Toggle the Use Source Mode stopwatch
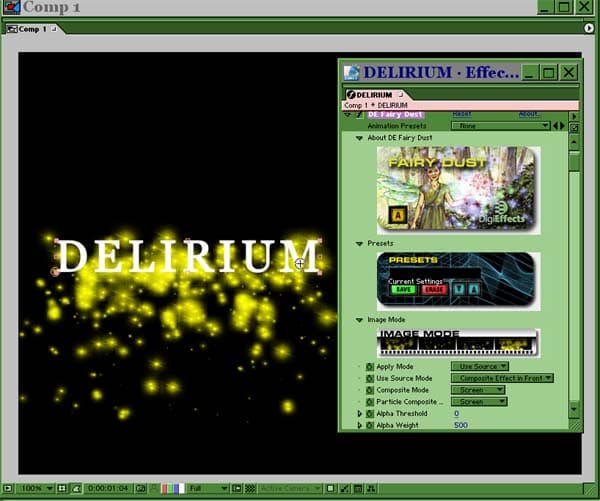600x501 pixels. [370, 379]
